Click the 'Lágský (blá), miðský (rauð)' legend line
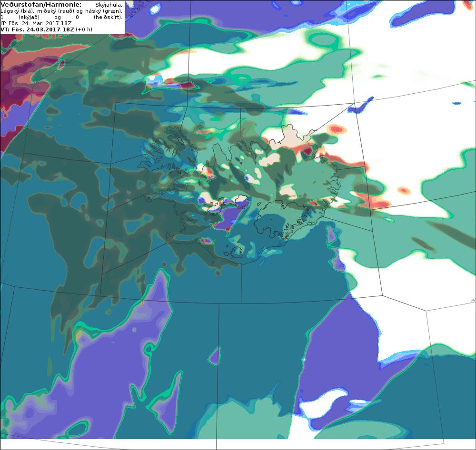 click(61, 11)
